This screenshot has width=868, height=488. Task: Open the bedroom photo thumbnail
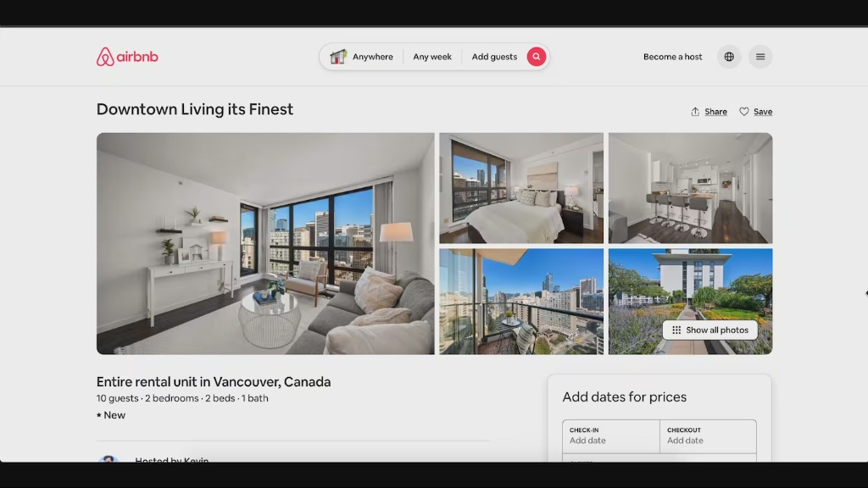(x=521, y=188)
